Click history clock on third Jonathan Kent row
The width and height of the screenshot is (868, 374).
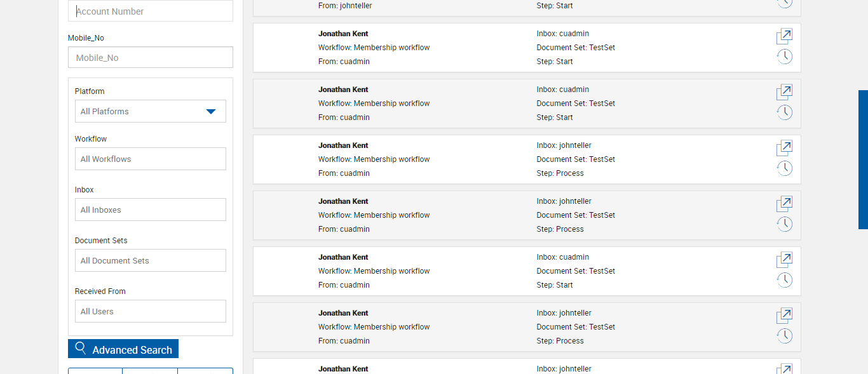785,168
